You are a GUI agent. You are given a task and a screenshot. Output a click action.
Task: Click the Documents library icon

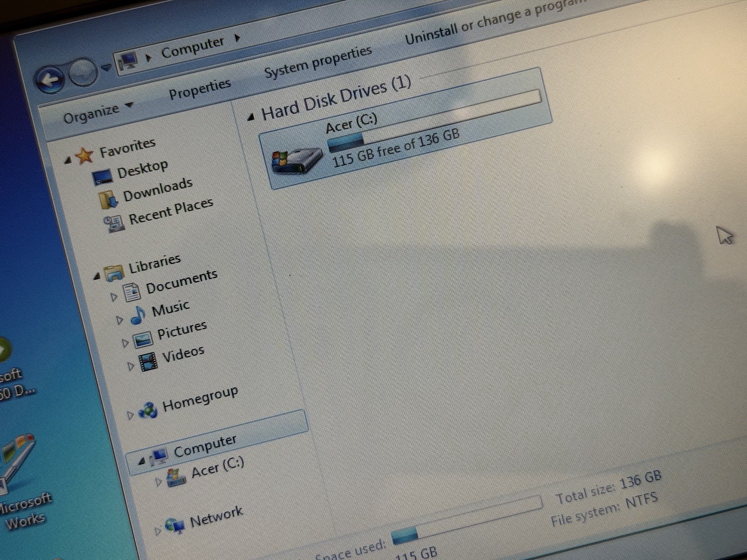[132, 292]
